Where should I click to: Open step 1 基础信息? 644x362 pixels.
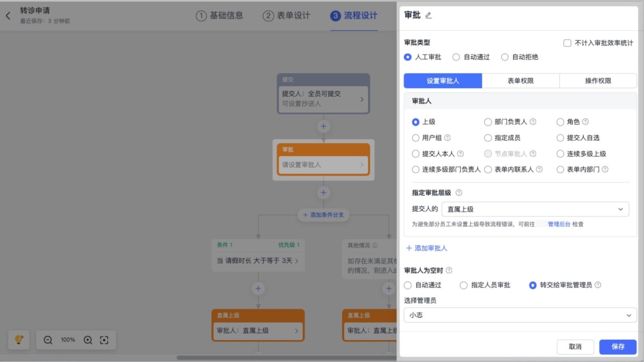[219, 16]
